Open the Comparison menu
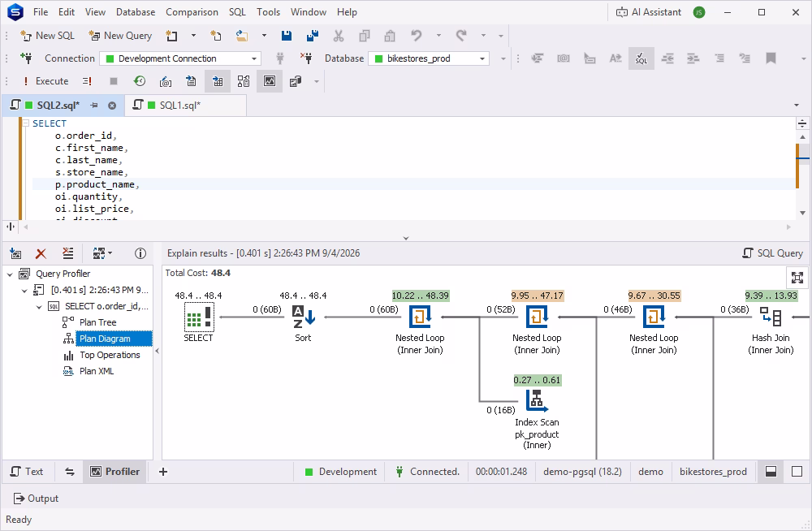This screenshot has width=812, height=531. click(x=192, y=12)
